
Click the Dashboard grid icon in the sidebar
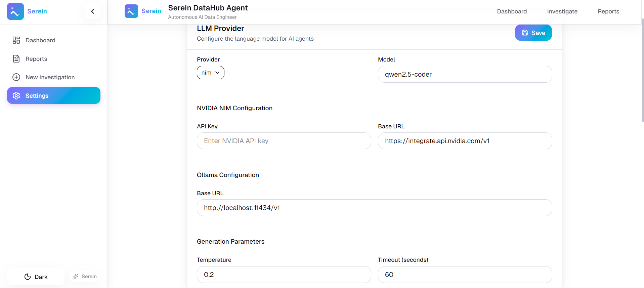[x=16, y=40]
